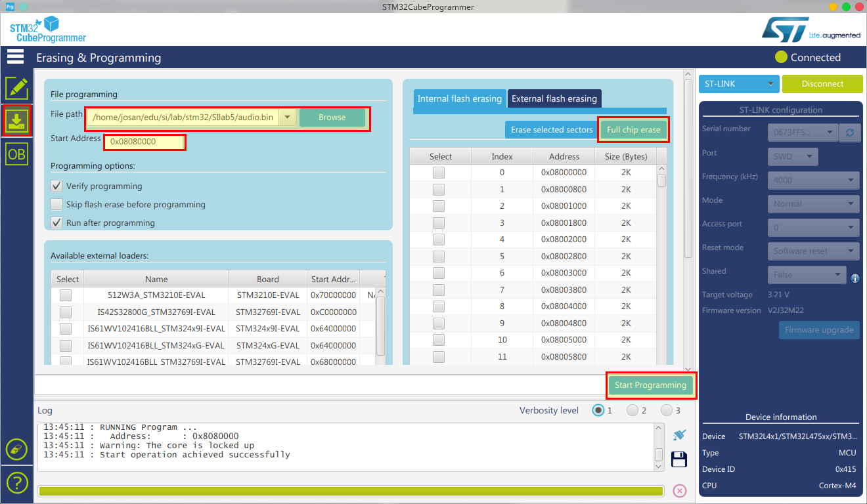Screen dimensions: 867x504
Task: Save the log using the floppy disk icon
Action: (x=679, y=459)
